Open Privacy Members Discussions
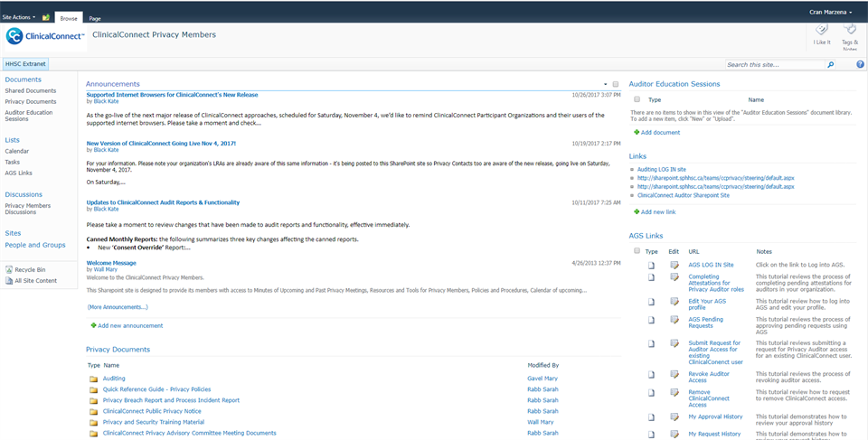868x440 pixels. [x=28, y=209]
